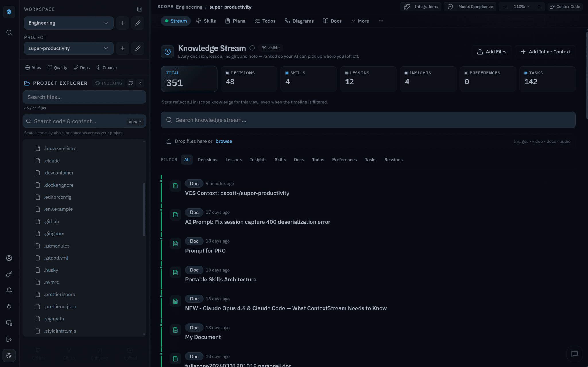The width and height of the screenshot is (588, 367).
Task: Filter stream by Insights
Action: pyautogui.click(x=258, y=160)
